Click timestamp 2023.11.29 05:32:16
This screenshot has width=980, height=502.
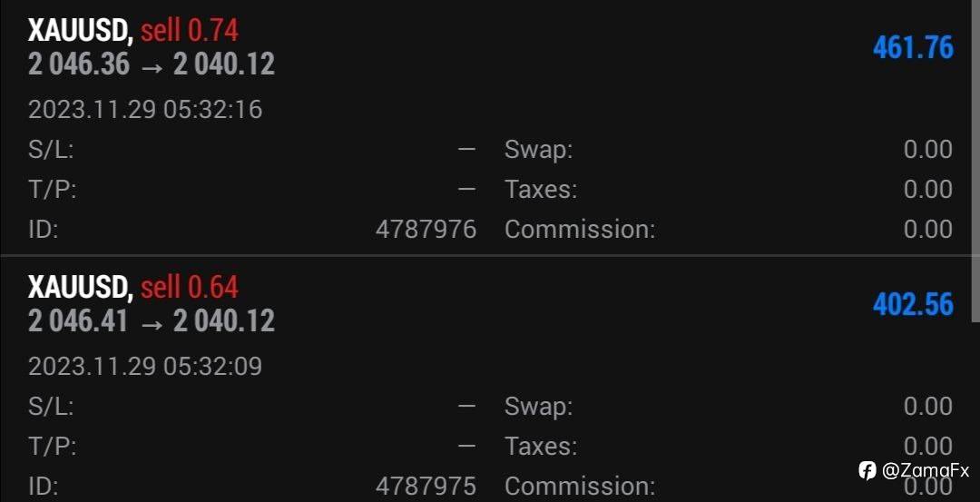click(x=145, y=110)
